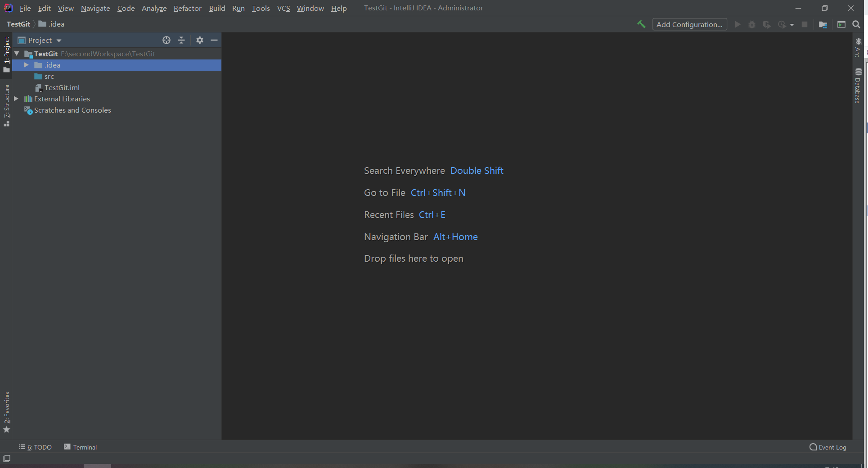Open the Help menu
868x468 pixels.
(339, 8)
